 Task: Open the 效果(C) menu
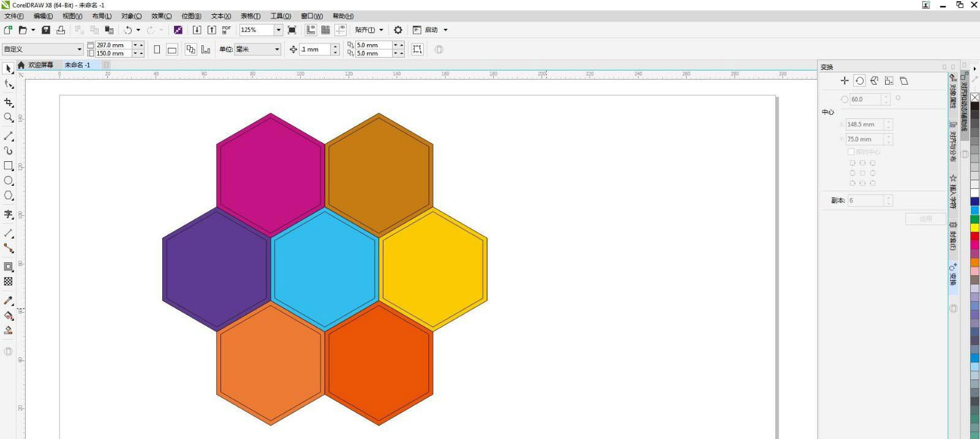(161, 16)
